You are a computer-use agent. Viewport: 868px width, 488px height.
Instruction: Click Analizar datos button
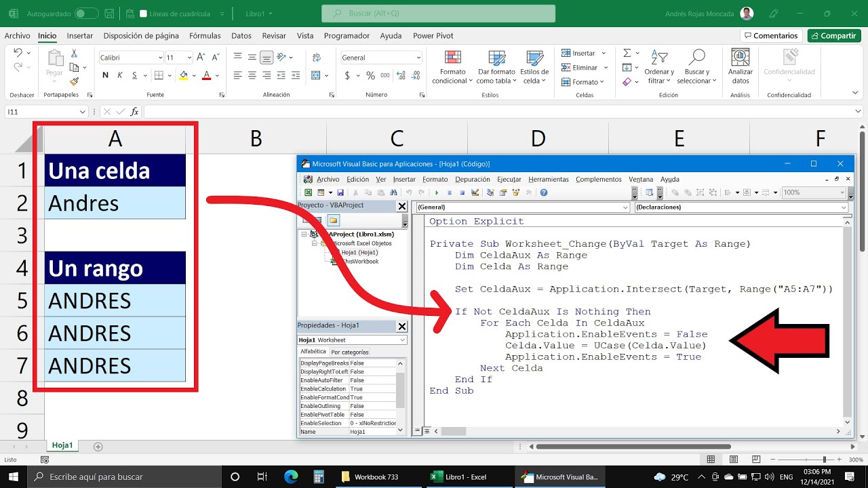[740, 66]
